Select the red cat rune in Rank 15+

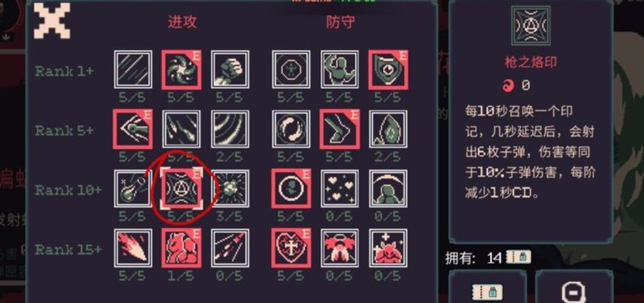[181, 248]
